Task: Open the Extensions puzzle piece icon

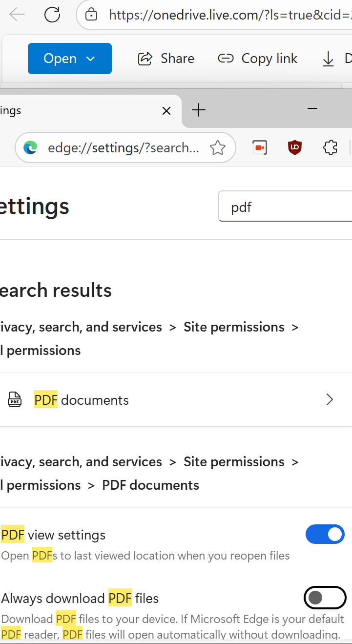Action: [330, 147]
